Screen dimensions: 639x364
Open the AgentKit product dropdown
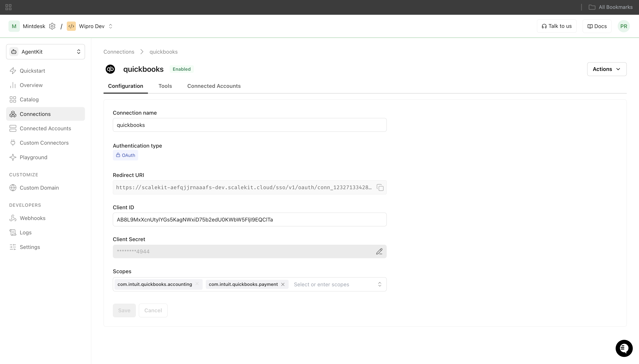click(45, 52)
